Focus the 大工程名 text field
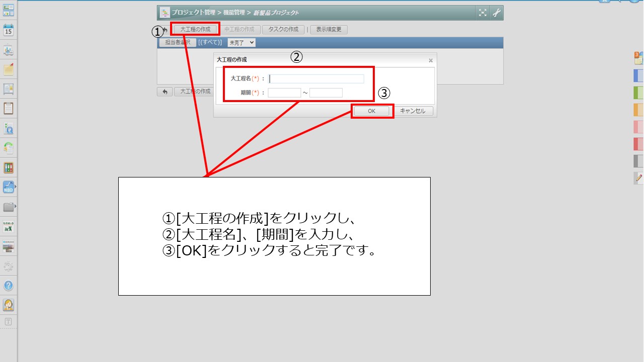The image size is (644, 362). (316, 79)
